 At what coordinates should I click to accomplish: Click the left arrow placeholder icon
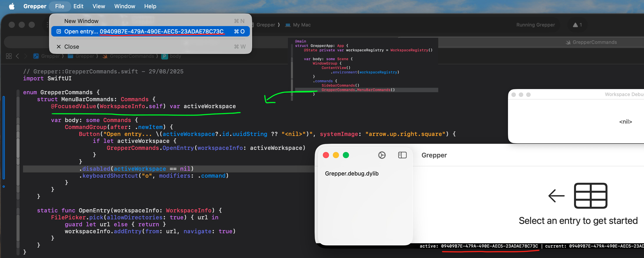click(556, 195)
